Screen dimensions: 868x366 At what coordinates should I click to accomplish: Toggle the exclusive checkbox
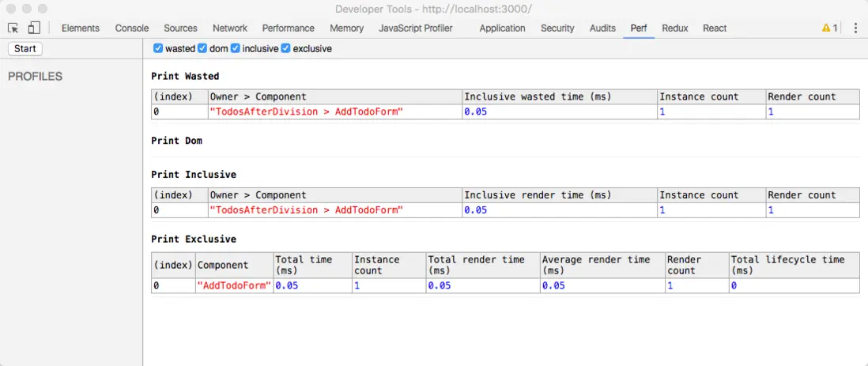pyautogui.click(x=286, y=48)
